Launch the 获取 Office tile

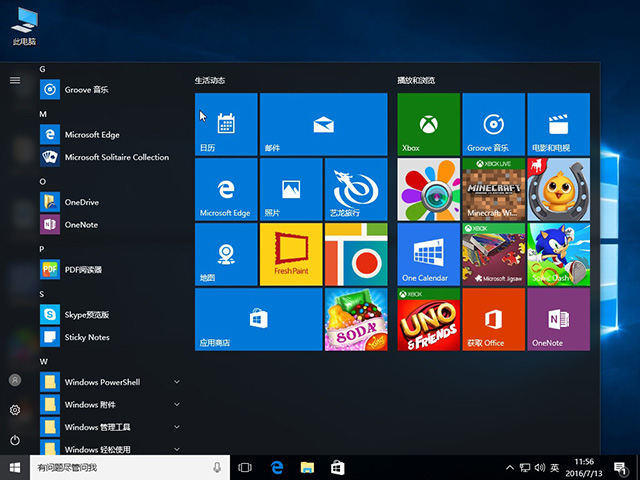(x=493, y=319)
